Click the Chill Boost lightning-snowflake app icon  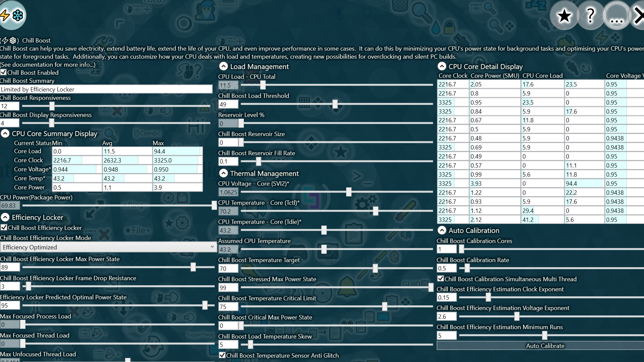pyautogui.click(x=13, y=15)
